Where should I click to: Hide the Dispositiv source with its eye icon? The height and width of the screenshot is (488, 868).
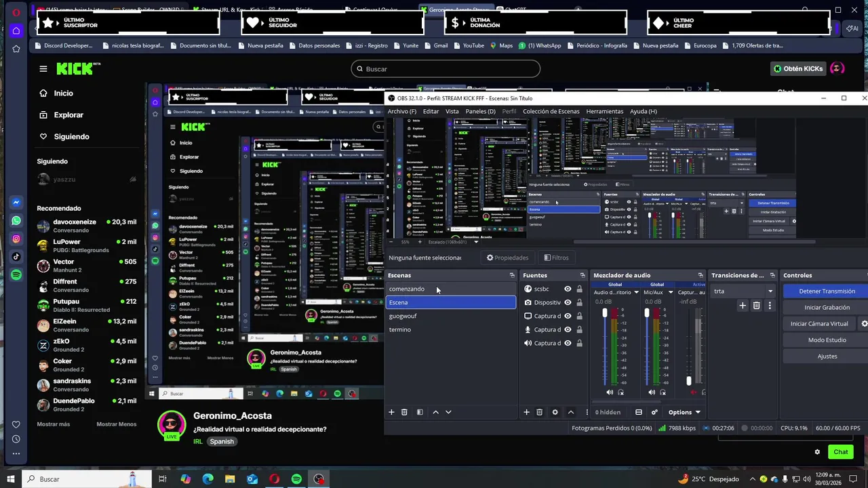coord(568,302)
